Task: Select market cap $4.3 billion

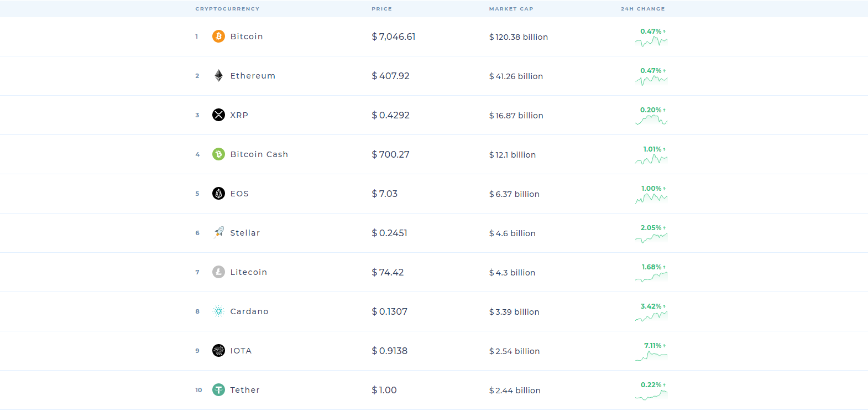Action: coord(512,273)
